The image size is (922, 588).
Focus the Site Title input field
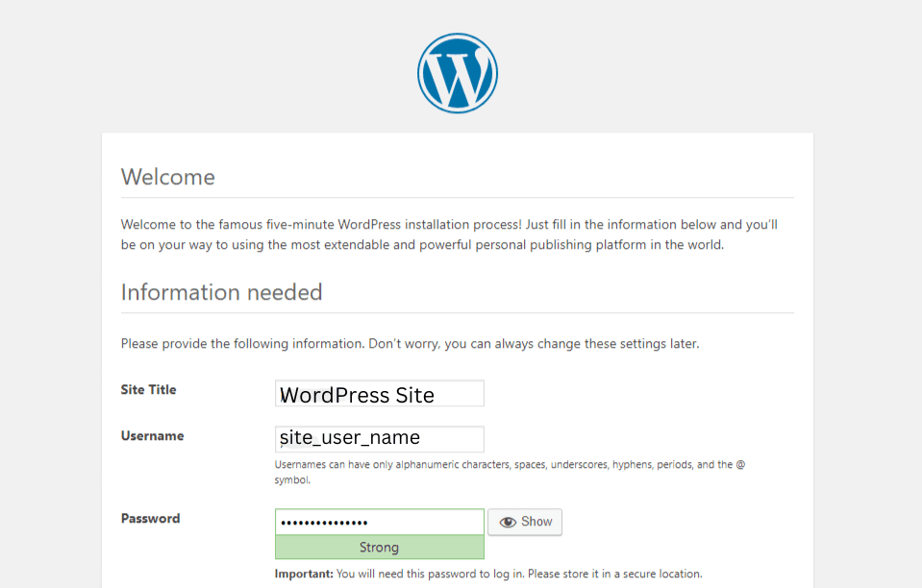[x=379, y=394]
